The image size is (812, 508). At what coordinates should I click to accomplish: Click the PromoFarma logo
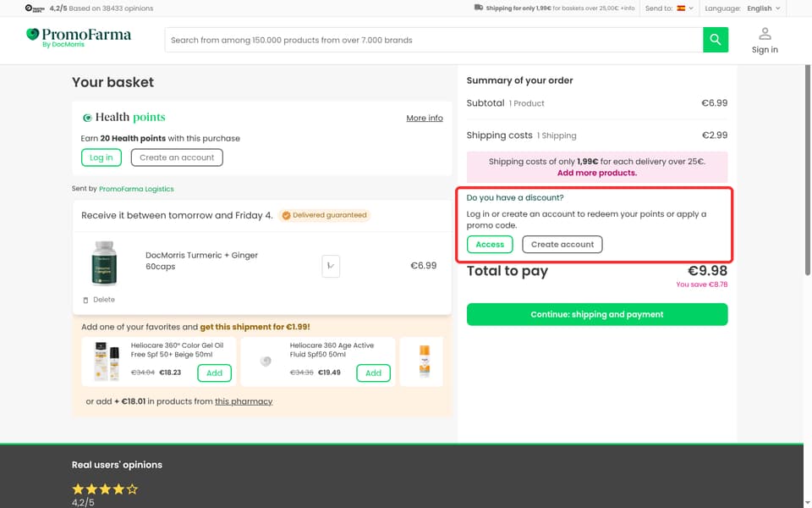tap(78, 37)
